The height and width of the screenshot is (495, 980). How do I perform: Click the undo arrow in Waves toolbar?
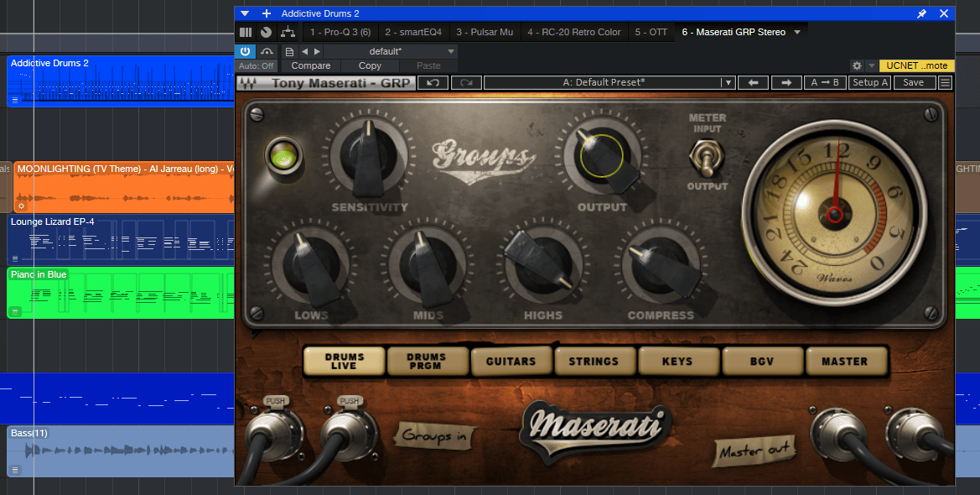click(x=433, y=82)
